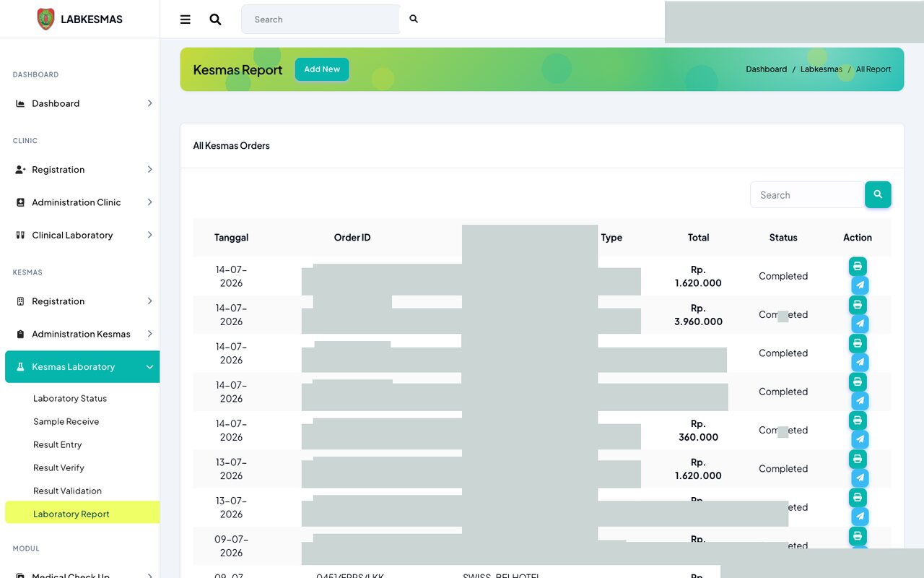The image size is (924, 578).
Task: Follow the Labkesmas breadcrumb link
Action: click(x=821, y=69)
